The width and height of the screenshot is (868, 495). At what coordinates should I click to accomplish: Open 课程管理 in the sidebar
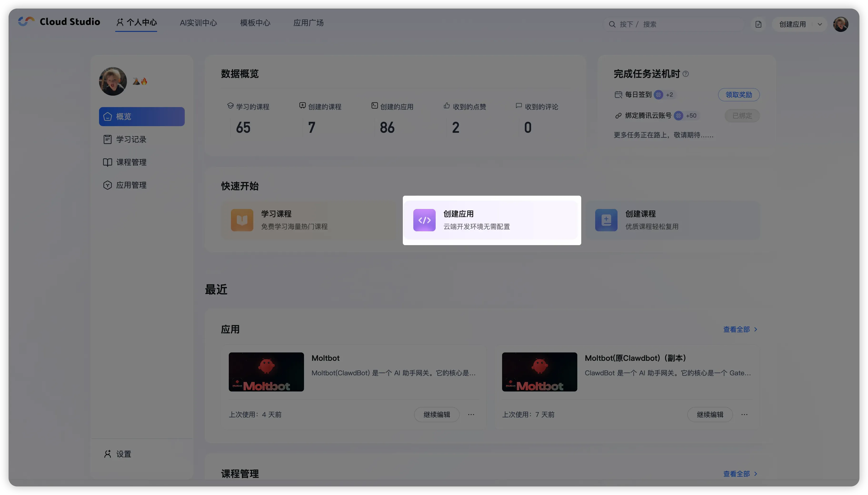pos(142,162)
